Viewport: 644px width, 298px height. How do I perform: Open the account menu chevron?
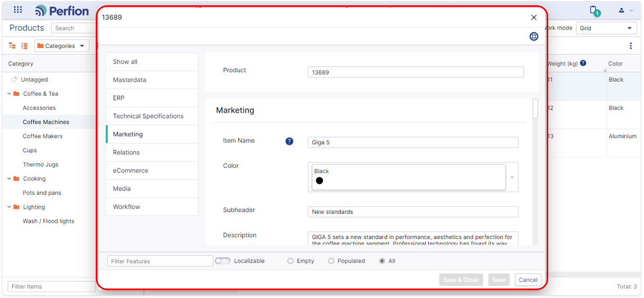pyautogui.click(x=631, y=11)
